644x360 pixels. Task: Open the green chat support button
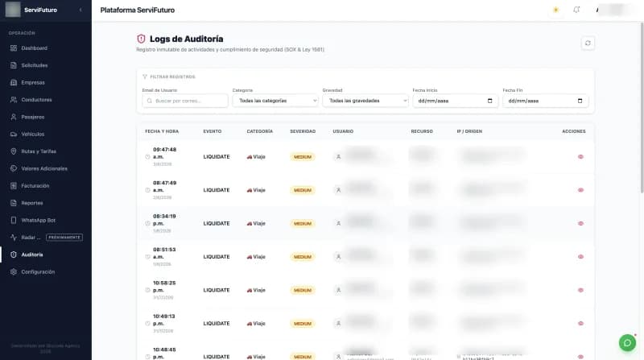tap(627, 343)
